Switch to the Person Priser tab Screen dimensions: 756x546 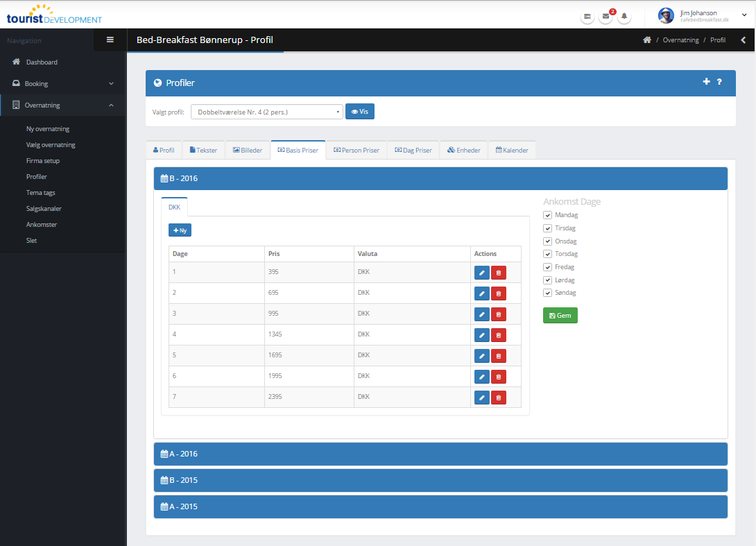click(x=356, y=150)
